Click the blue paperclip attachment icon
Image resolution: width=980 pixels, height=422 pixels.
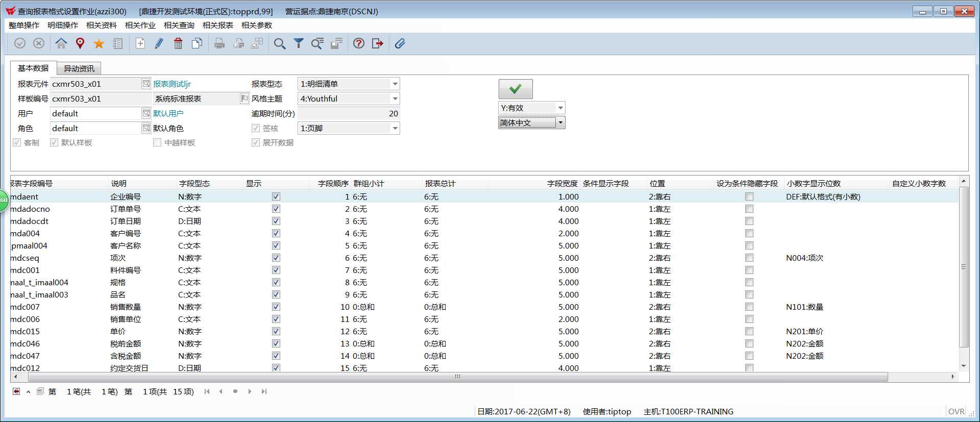[400, 44]
